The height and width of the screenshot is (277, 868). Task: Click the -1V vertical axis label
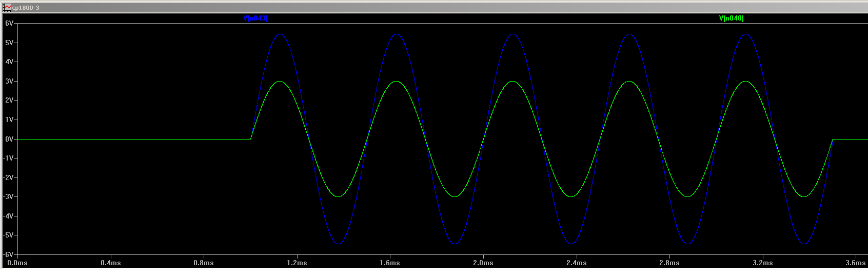coord(8,158)
